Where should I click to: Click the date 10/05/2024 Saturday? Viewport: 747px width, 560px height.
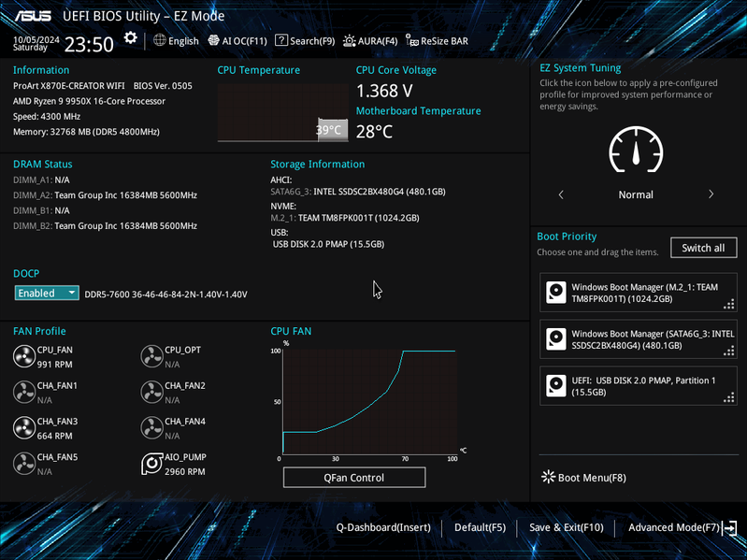click(36, 43)
